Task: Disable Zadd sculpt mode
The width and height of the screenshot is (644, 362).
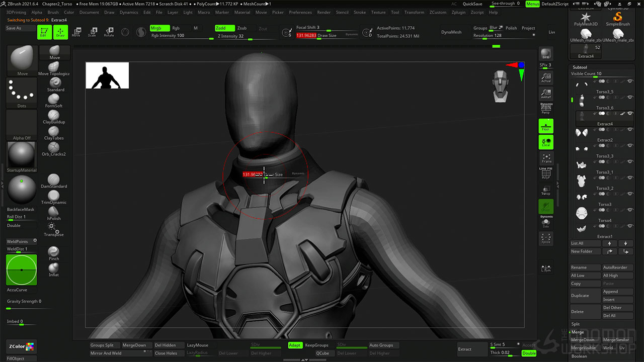Action: coord(224,28)
